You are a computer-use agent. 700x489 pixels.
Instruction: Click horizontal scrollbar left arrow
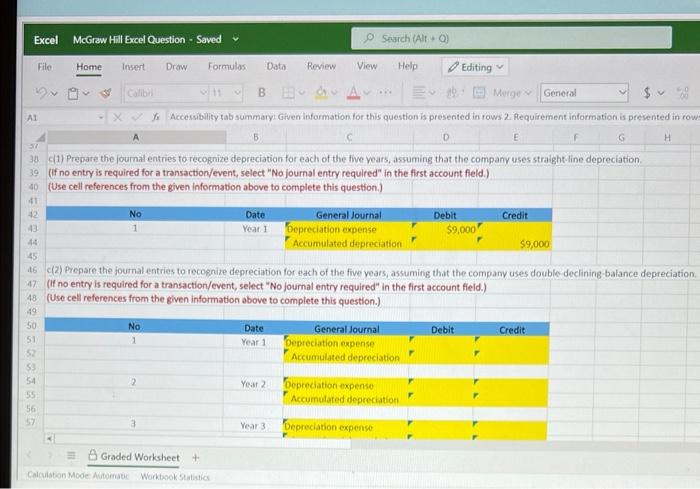[x=50, y=439]
